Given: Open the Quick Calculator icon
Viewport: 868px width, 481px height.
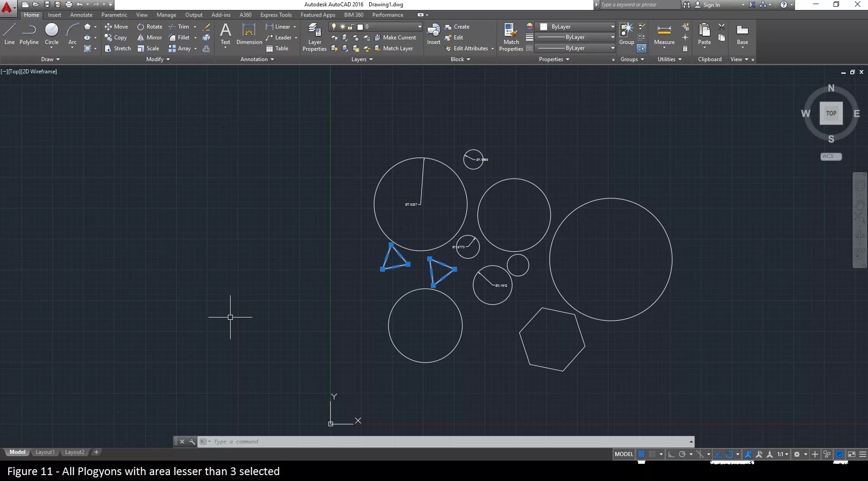Looking at the screenshot, I should pos(685,48).
